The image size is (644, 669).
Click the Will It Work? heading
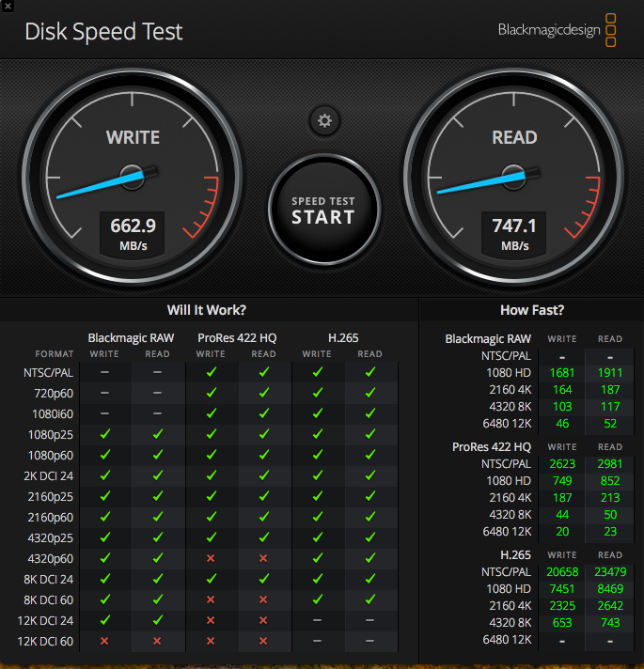point(207,310)
